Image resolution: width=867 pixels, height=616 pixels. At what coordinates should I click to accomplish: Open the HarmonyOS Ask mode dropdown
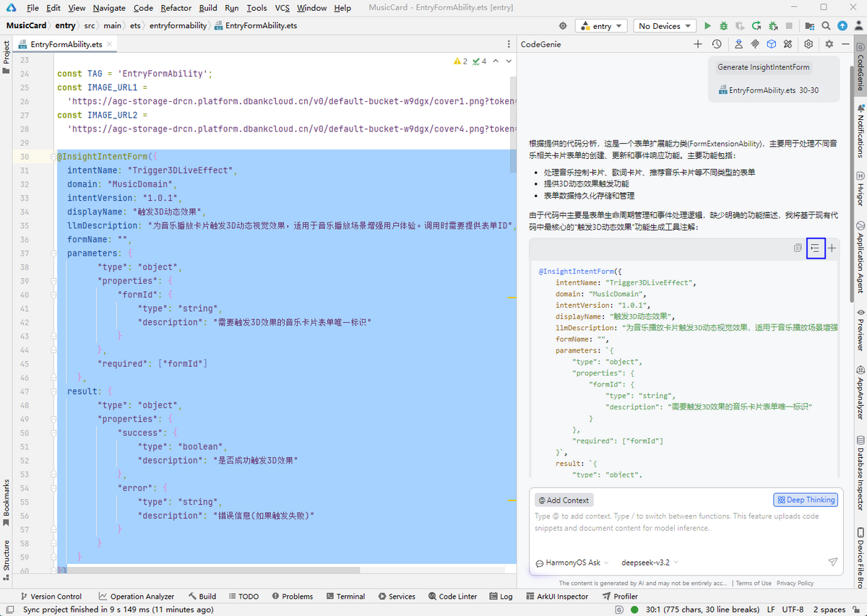point(572,563)
